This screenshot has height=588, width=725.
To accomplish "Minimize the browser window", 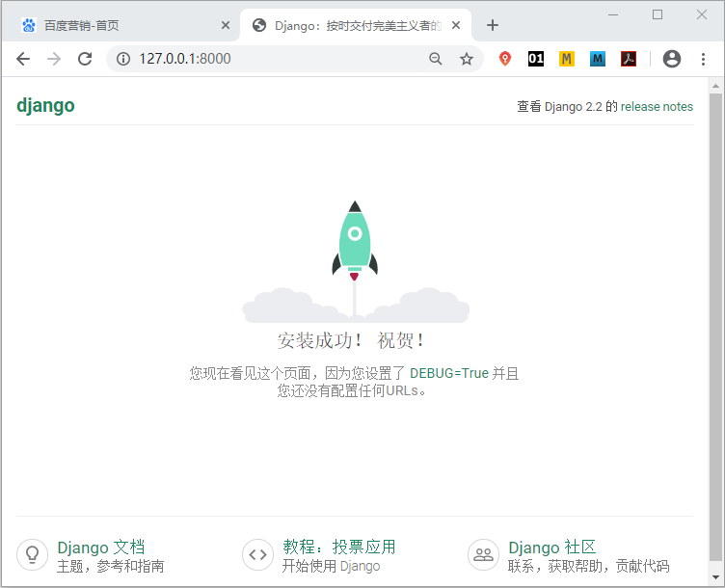I will (x=613, y=14).
